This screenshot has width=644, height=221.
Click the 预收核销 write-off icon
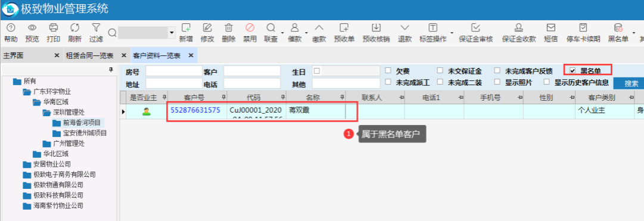point(376,28)
